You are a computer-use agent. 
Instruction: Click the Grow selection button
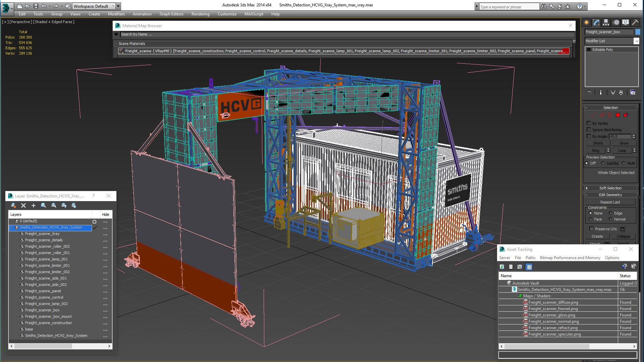click(x=624, y=143)
